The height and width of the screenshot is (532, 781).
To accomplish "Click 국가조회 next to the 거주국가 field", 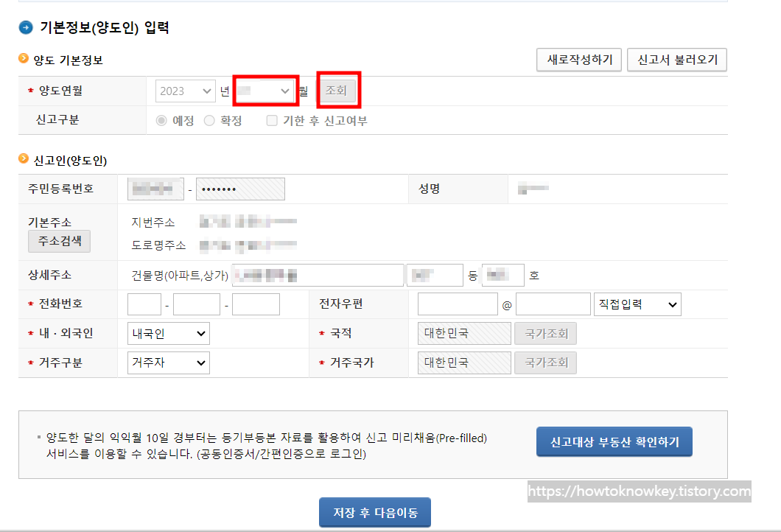I will click(545, 363).
